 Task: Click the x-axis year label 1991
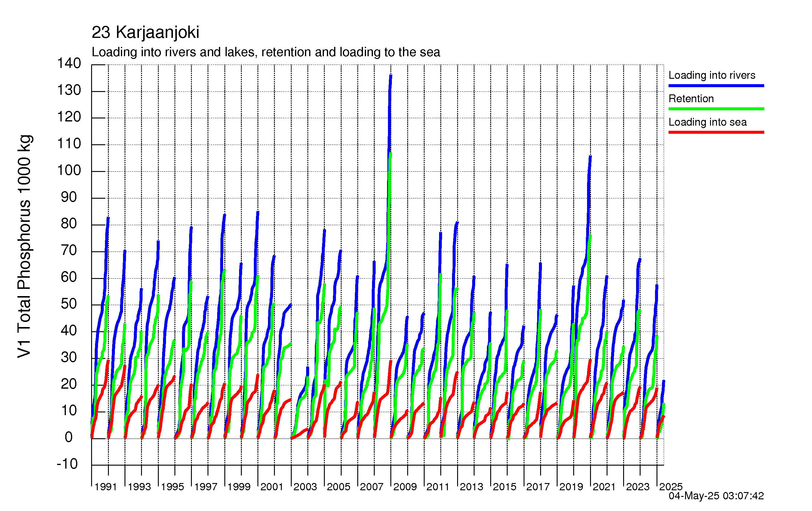point(106,487)
